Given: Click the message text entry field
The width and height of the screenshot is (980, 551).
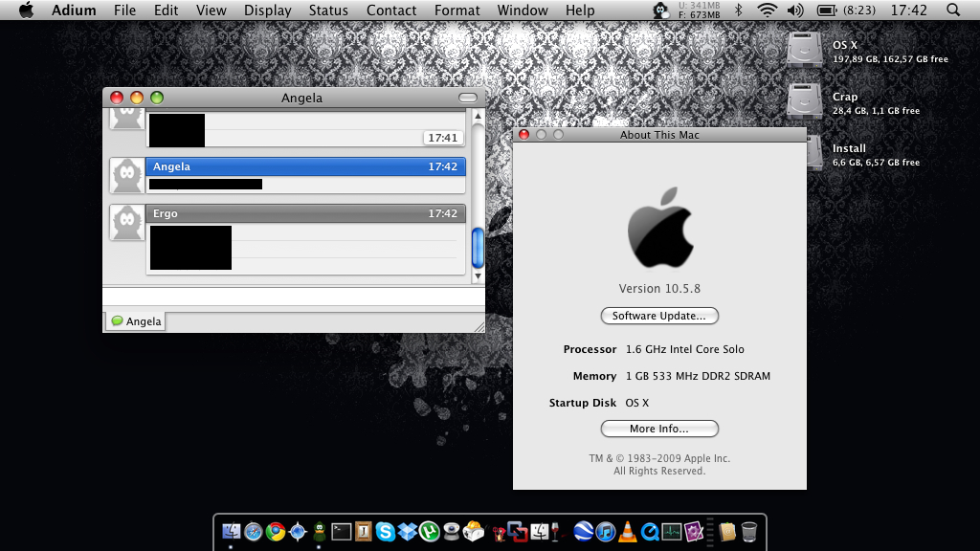Looking at the screenshot, I should click(293, 297).
